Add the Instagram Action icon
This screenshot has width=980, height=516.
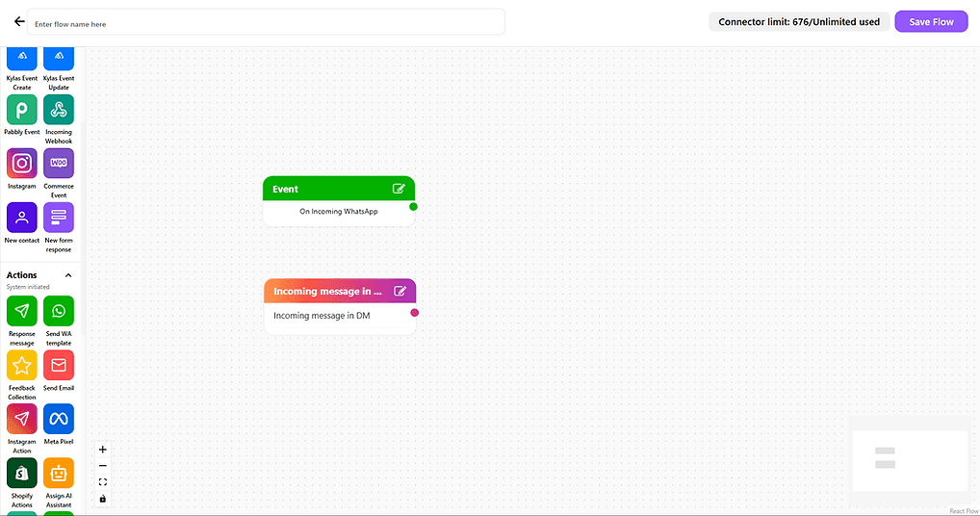coord(22,419)
